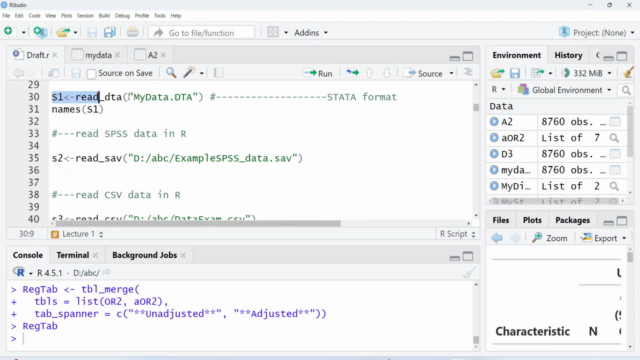The image size is (640, 360).
Task: Save workspace disk icon in Environment
Action: [x=515, y=73]
